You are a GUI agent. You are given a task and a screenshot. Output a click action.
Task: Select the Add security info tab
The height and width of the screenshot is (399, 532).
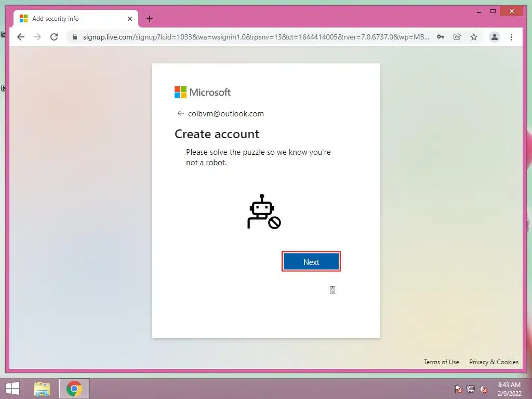click(76, 19)
